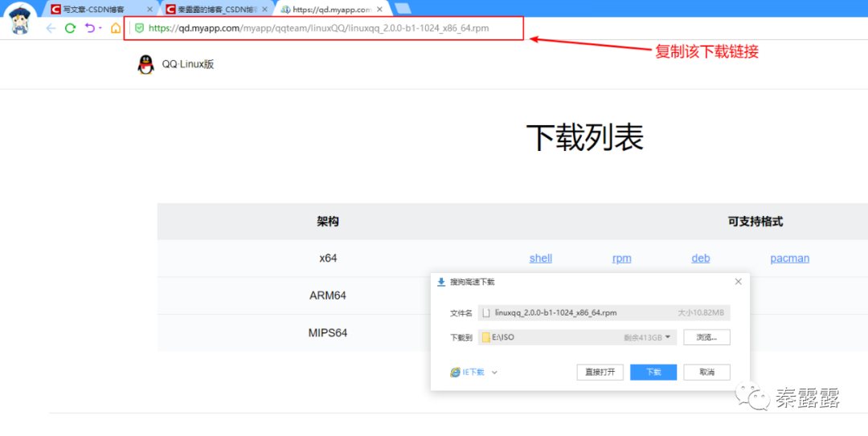Open the x64 pacman download link
The width and height of the screenshot is (868, 436).
pos(789,258)
